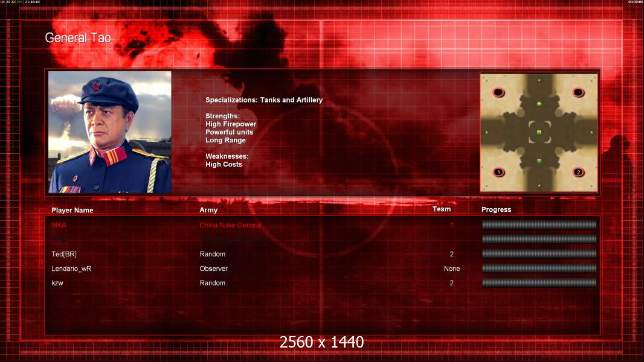Select player name "kzw"
The width and height of the screenshot is (644, 362).
tap(57, 283)
